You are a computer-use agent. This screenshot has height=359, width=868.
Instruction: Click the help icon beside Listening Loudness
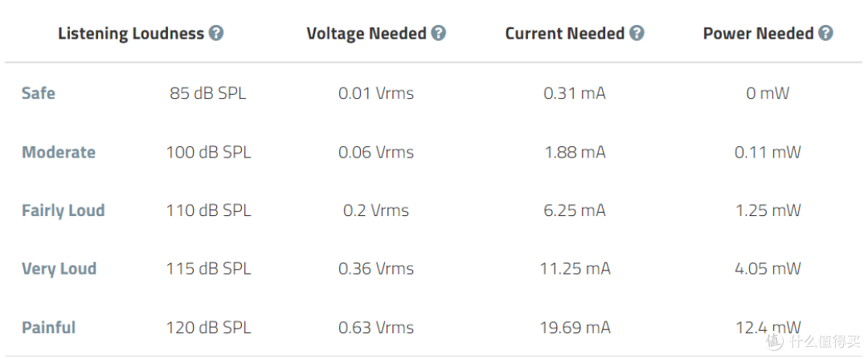click(216, 34)
